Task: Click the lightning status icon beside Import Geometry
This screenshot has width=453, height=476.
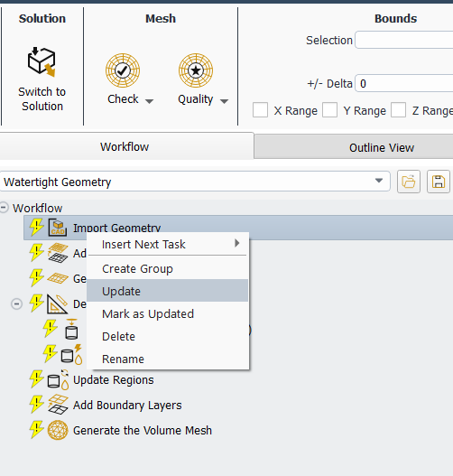Action: point(36,228)
